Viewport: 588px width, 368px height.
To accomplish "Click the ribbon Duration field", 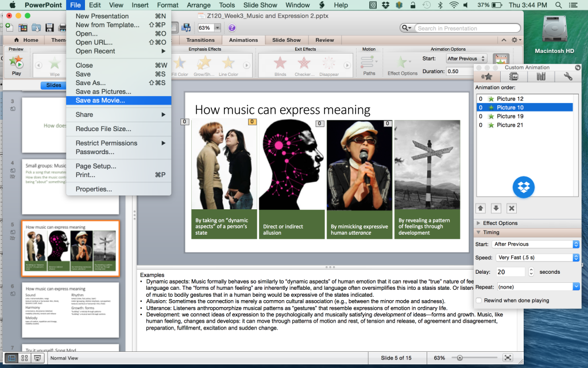I will coord(460,71).
